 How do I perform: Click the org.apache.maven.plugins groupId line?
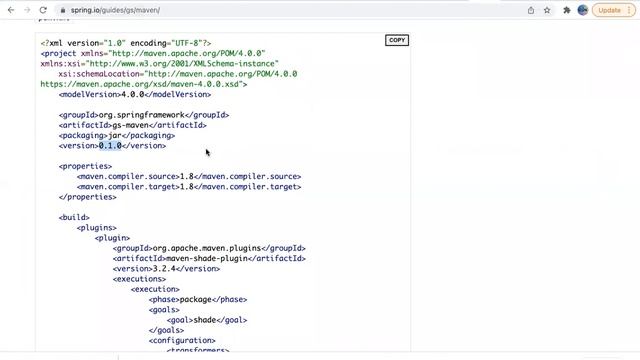[x=209, y=248]
